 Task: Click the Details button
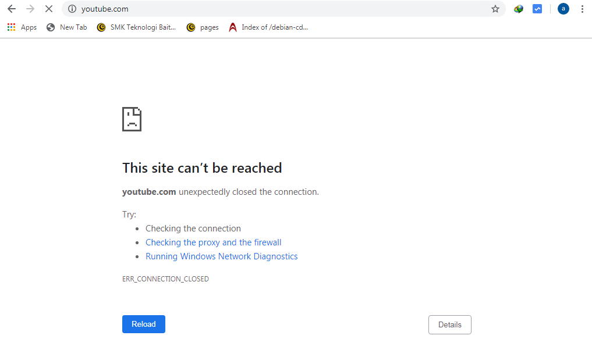pyautogui.click(x=449, y=325)
